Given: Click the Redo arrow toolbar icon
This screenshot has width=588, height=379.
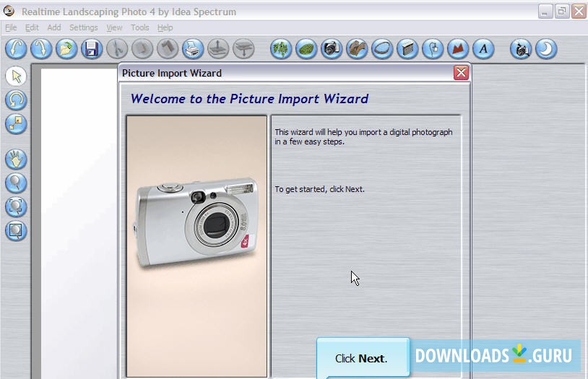Looking at the screenshot, I should pyautogui.click(x=41, y=49).
